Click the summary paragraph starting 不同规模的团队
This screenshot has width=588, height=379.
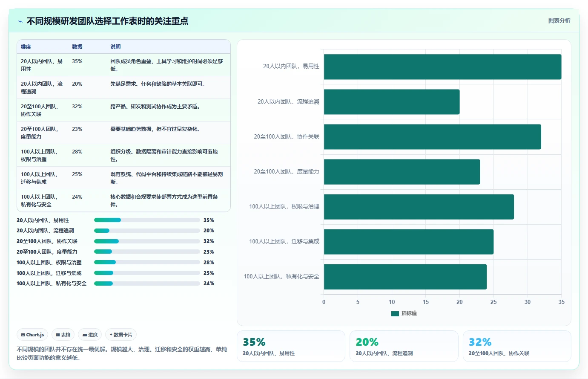click(x=122, y=353)
